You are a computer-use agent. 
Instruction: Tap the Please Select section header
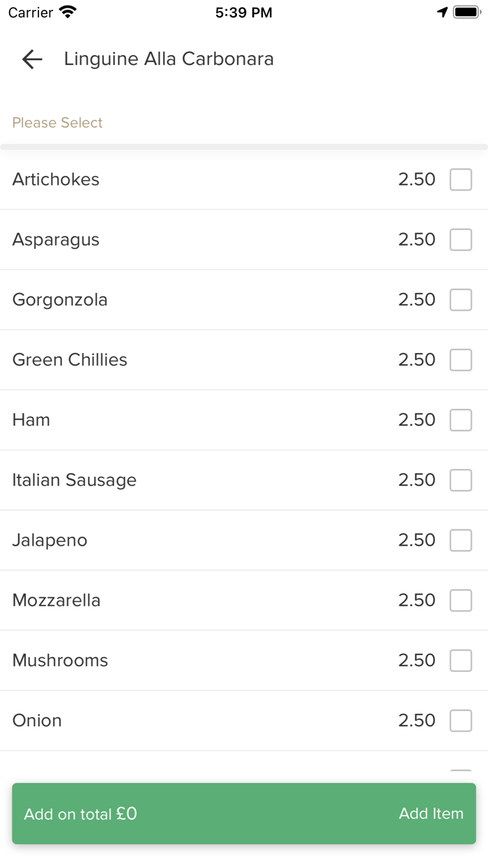point(57,123)
